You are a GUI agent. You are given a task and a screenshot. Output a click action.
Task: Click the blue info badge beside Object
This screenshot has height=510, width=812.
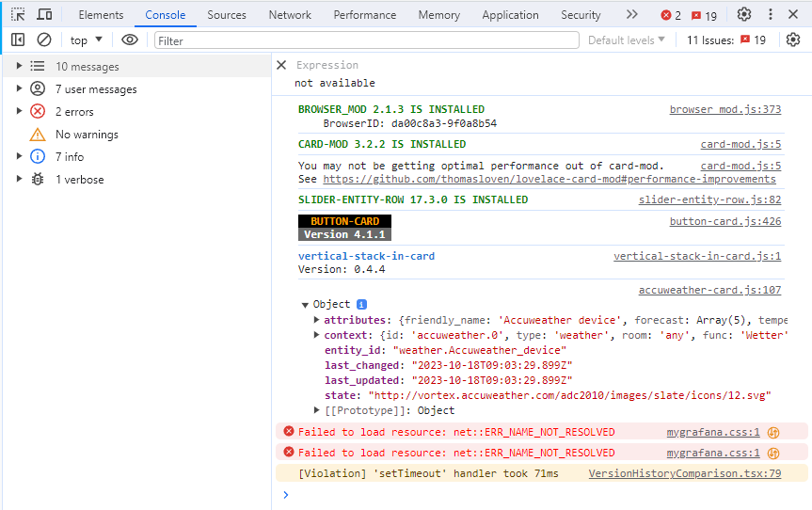click(361, 305)
